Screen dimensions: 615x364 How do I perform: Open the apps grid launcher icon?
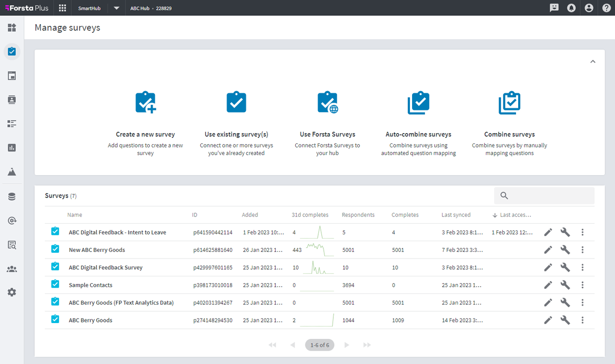coord(63,8)
